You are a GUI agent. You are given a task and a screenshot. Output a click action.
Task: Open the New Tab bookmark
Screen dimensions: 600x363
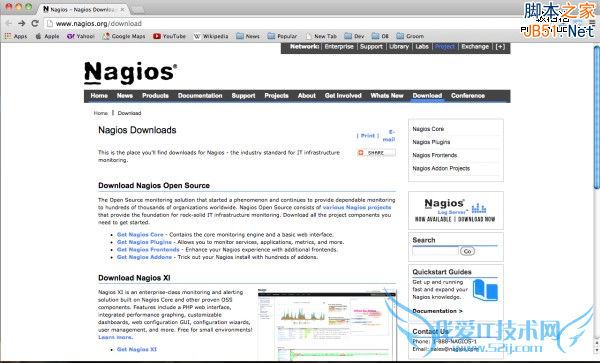click(x=321, y=36)
